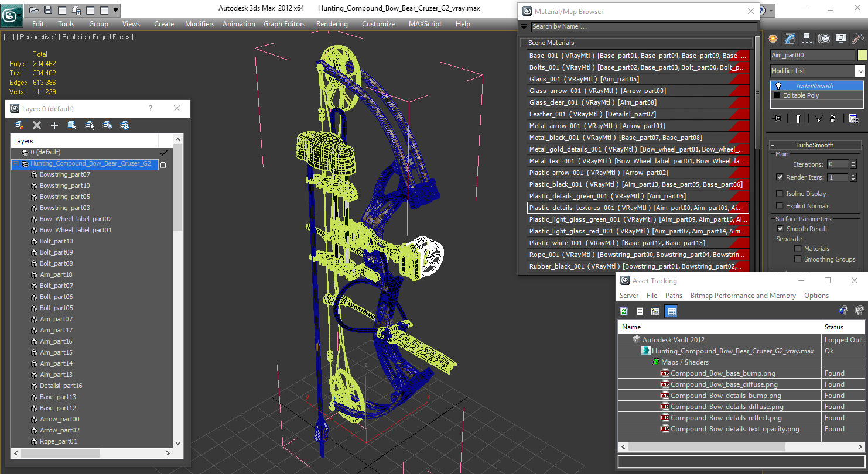Toggle TurboSmooth modifier lightbulb
Screen dimensions: 868x474
[778, 85]
